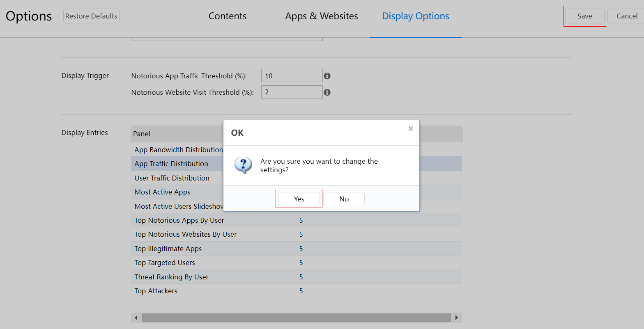Click the Cancel button at top right

pos(627,16)
